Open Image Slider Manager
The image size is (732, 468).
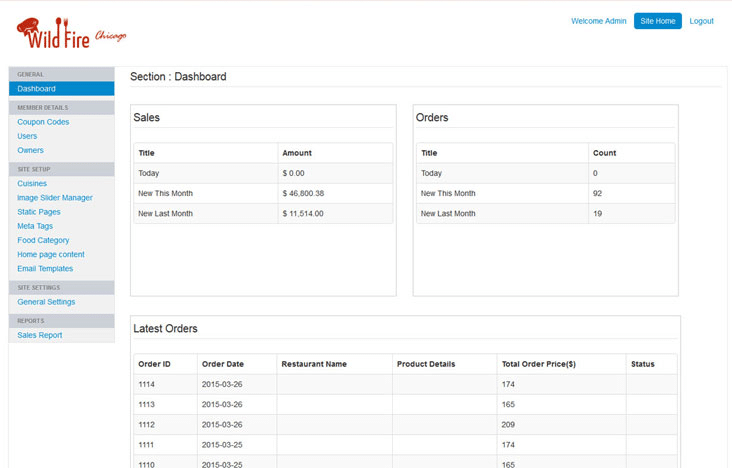pyautogui.click(x=55, y=198)
